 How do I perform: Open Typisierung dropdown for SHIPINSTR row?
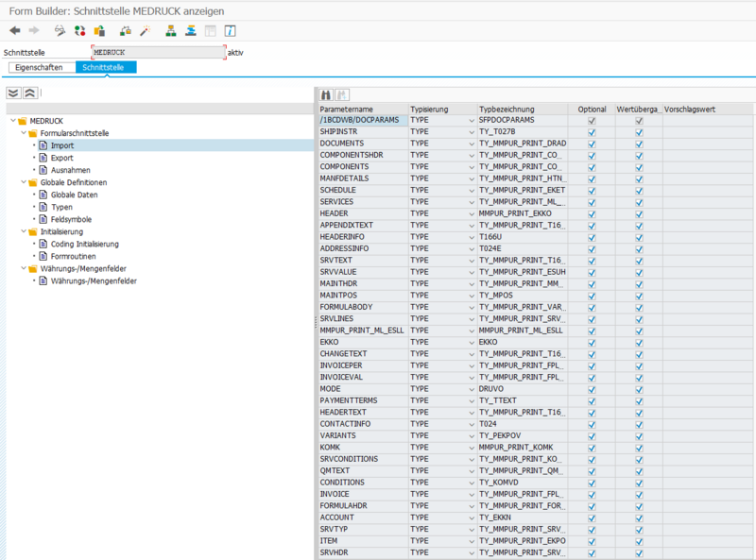[x=471, y=132]
